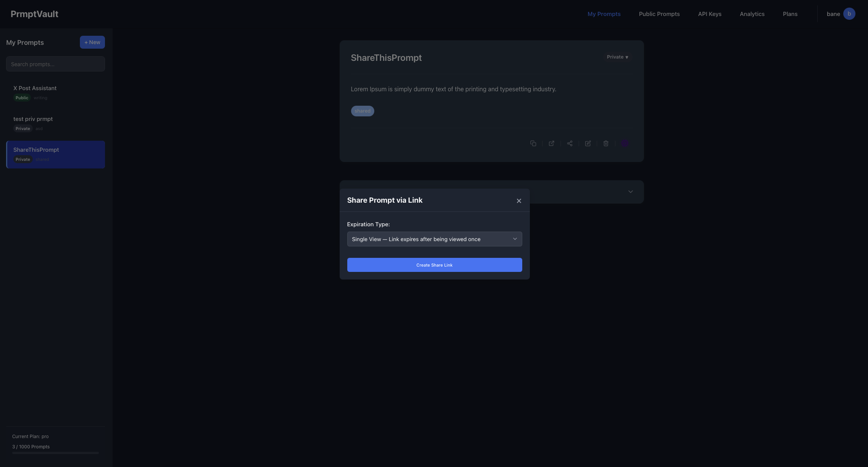This screenshot has height=467, width=868.
Task: Open the Plans page
Action: (790, 14)
